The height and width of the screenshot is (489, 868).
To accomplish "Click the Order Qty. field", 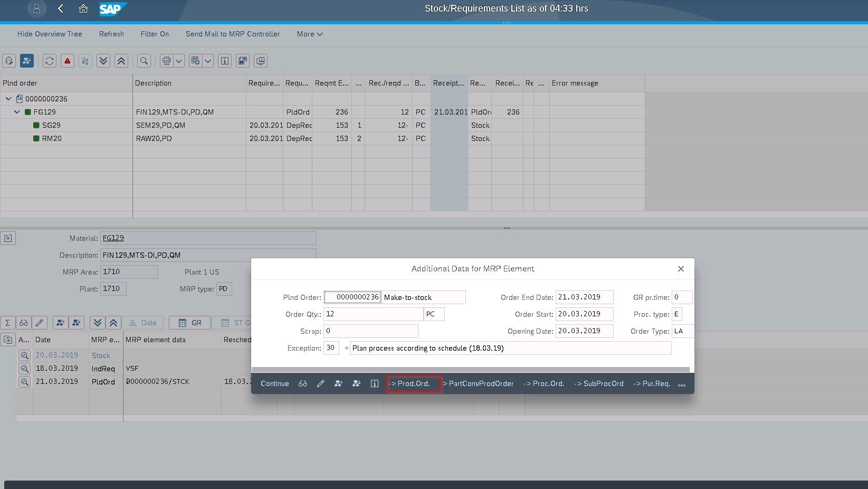I will (x=374, y=314).
